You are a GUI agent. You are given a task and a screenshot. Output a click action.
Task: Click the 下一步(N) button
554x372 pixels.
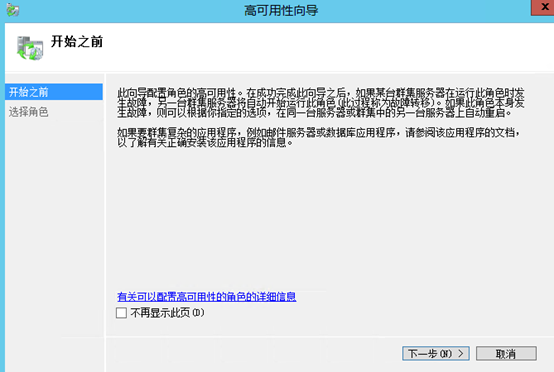[x=436, y=353]
